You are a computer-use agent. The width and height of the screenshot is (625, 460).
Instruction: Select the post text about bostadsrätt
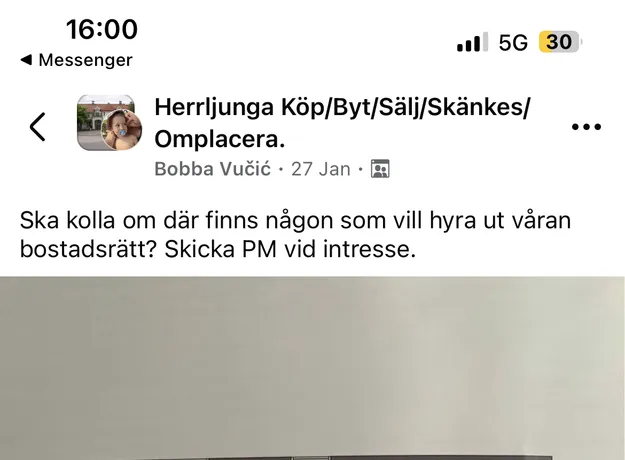tap(295, 235)
